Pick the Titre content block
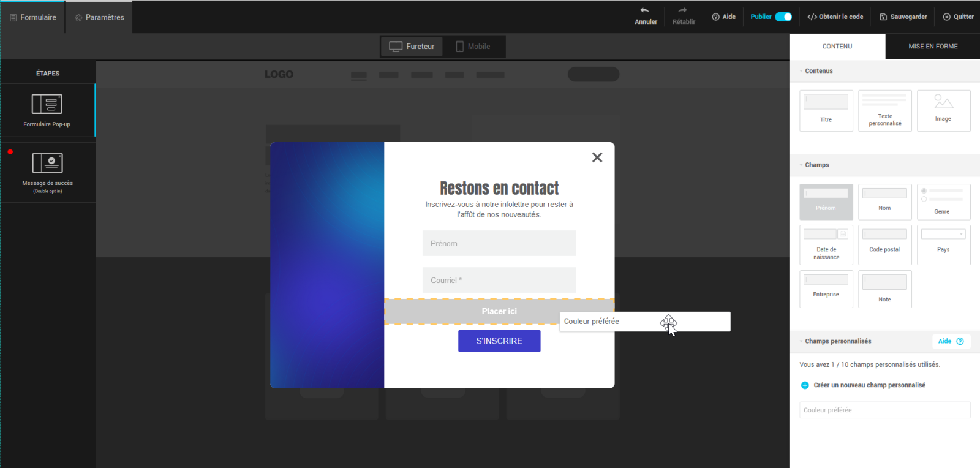Viewport: 980px width, 468px height. [826, 111]
